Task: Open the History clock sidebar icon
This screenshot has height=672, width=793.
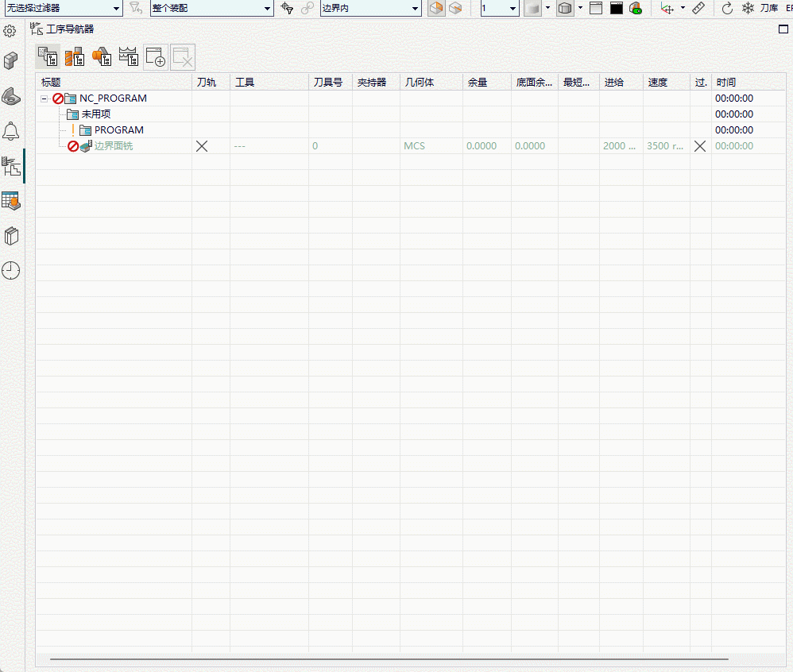Action: pyautogui.click(x=10, y=271)
